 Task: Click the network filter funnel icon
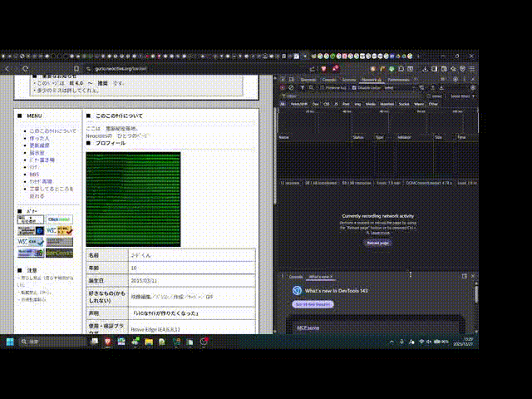point(301,86)
